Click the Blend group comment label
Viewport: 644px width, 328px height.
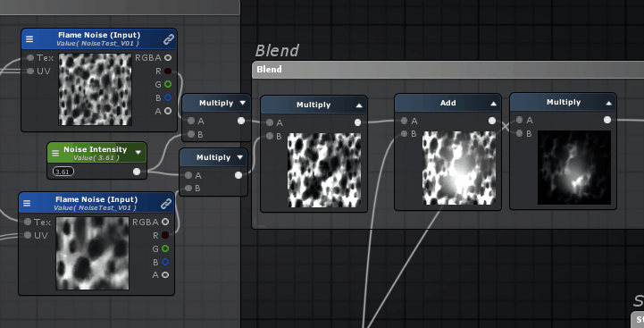(x=277, y=51)
